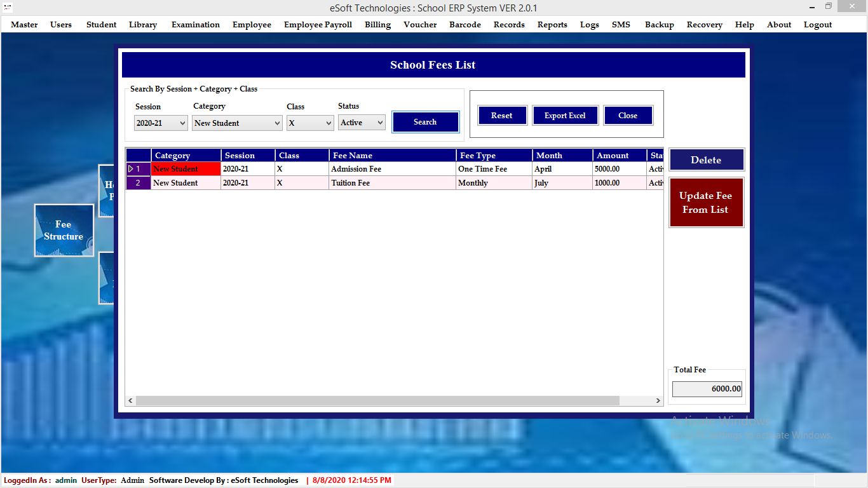Open the Session dropdown
Viewport: 868px width, 488px height.
pyautogui.click(x=161, y=123)
